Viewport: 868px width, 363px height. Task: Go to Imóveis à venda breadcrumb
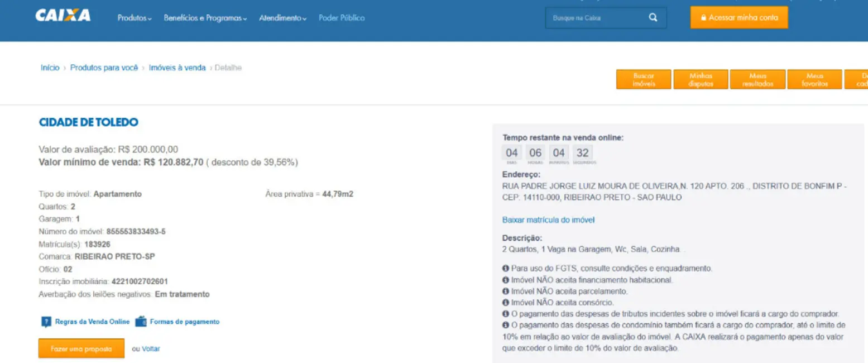pyautogui.click(x=177, y=68)
